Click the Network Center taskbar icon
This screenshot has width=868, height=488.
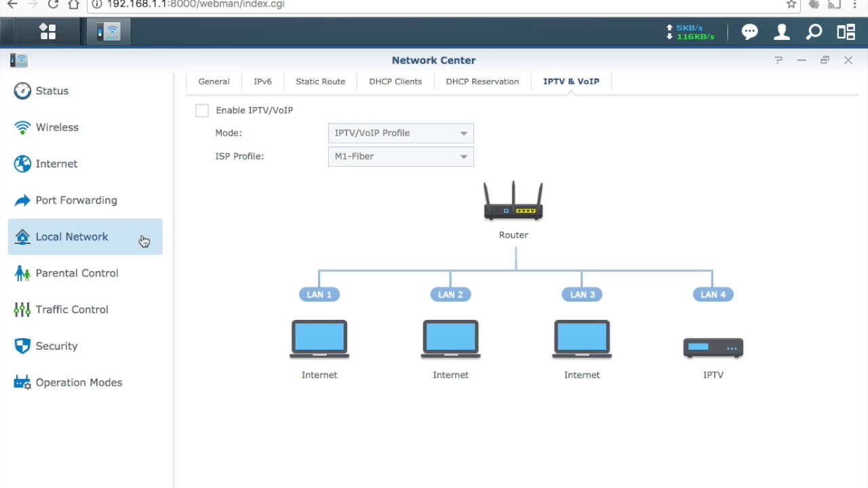(108, 32)
